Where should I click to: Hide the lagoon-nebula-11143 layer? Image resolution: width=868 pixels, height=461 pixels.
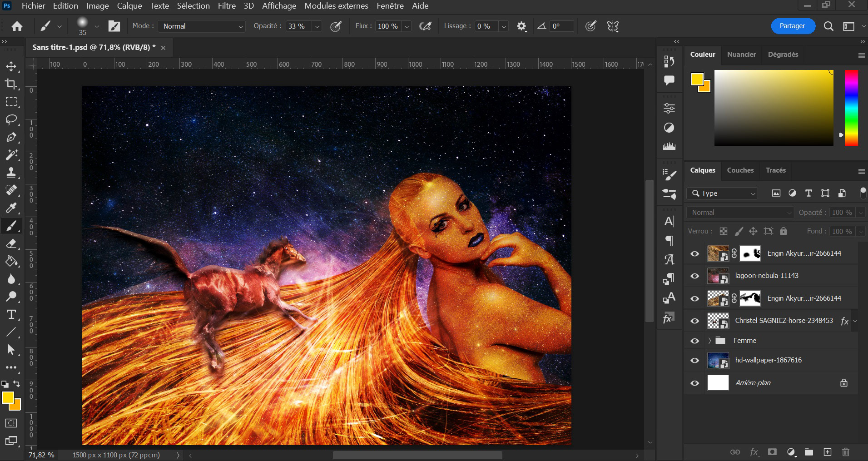(695, 276)
